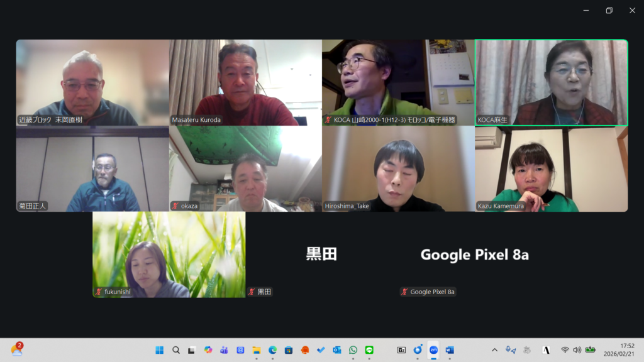Viewport: 644px width, 362px height.
Task: Expand the hidden system tray icons chevron
Action: pos(494,350)
